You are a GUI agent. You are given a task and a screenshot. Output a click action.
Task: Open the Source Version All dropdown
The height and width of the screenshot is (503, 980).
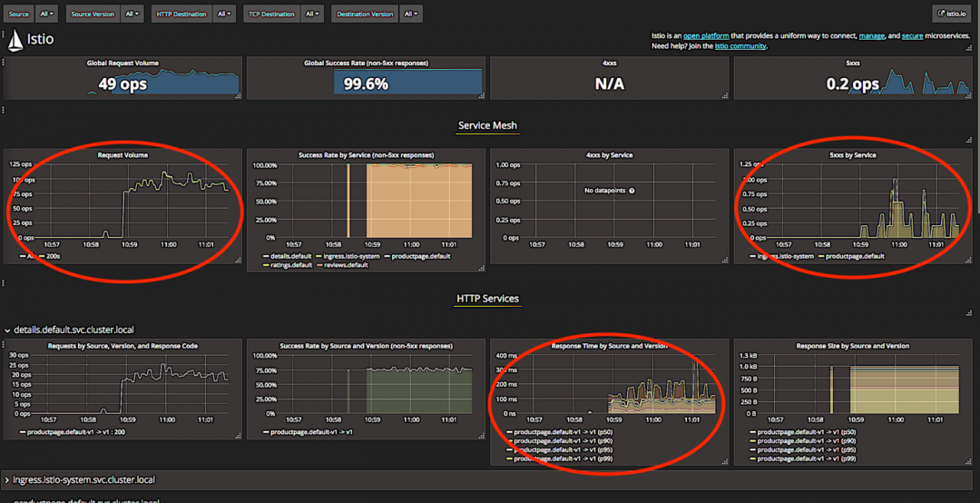tap(133, 14)
